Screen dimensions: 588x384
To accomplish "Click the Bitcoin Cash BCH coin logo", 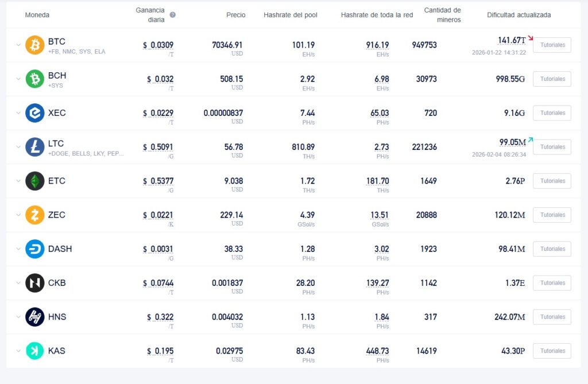I will 34,79.
